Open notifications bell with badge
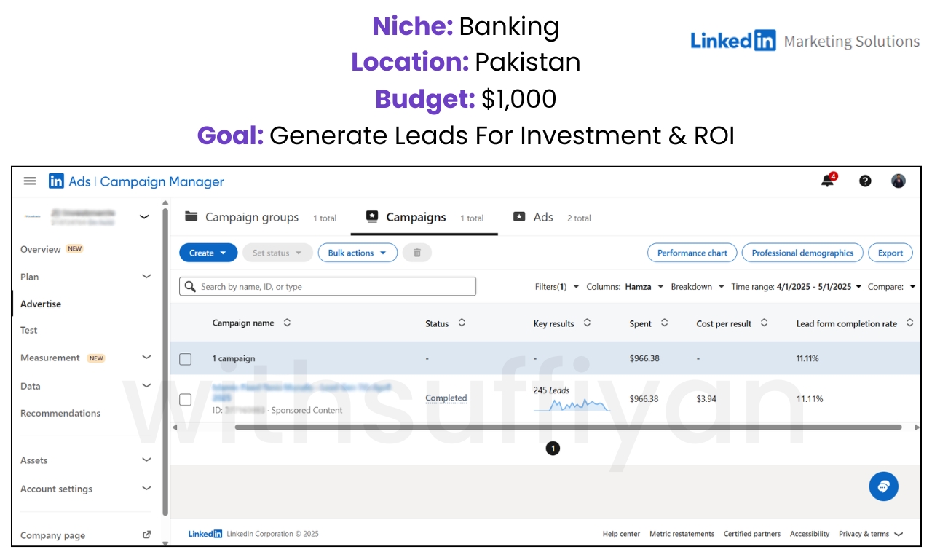This screenshot has height=560, width=932. [x=829, y=180]
